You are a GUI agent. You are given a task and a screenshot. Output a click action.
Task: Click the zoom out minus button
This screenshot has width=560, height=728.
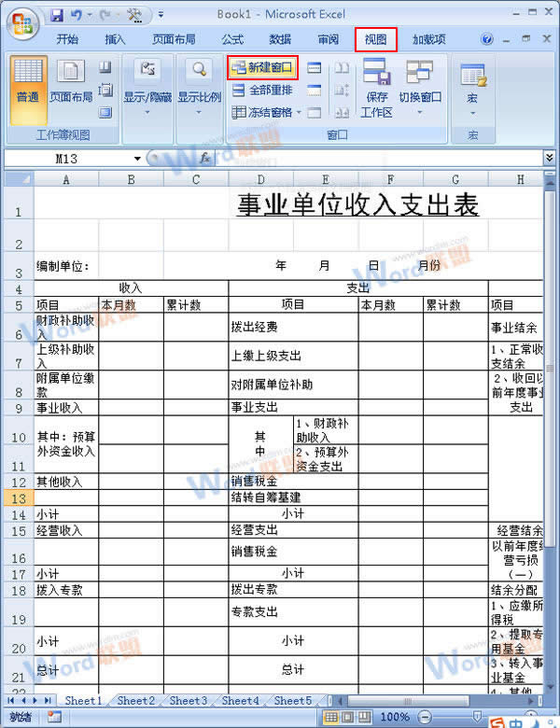click(424, 718)
